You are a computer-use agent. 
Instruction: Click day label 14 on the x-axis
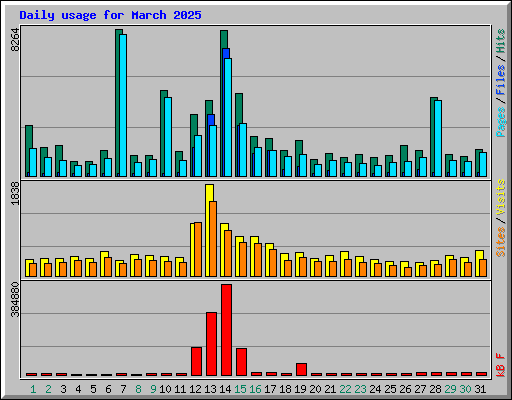[x=225, y=389]
